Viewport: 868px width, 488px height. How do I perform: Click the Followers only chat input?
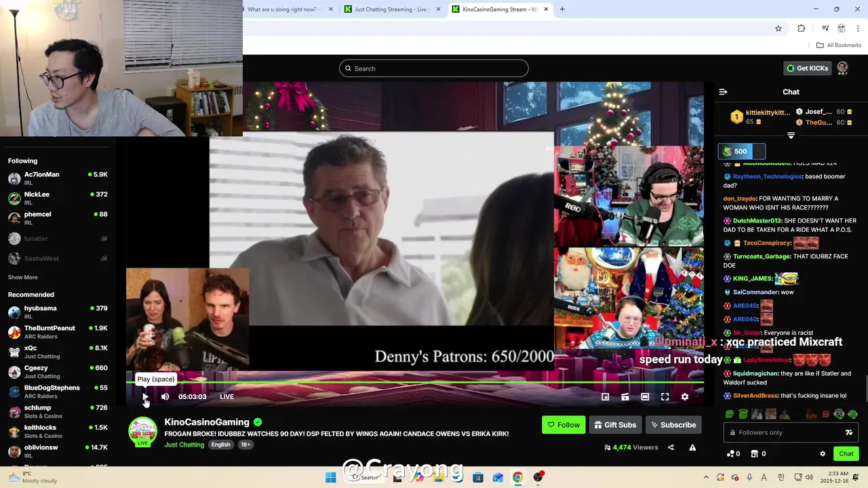click(x=791, y=432)
